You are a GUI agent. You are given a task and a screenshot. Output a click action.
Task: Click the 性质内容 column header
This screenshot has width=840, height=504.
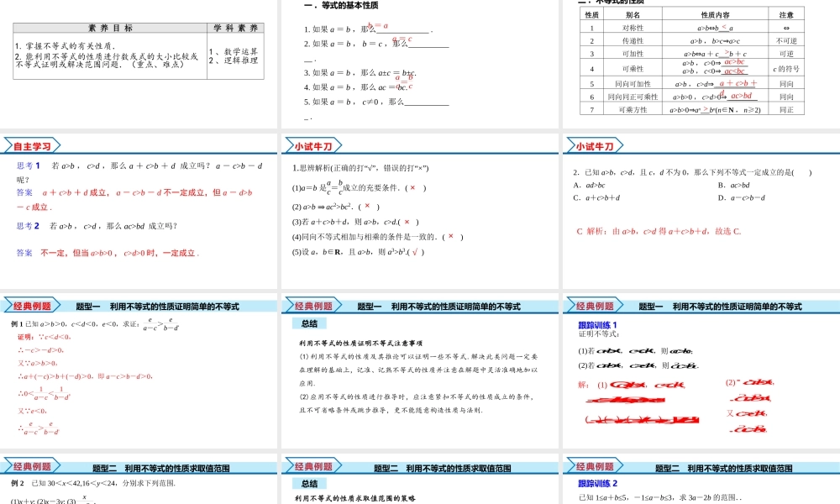click(715, 15)
